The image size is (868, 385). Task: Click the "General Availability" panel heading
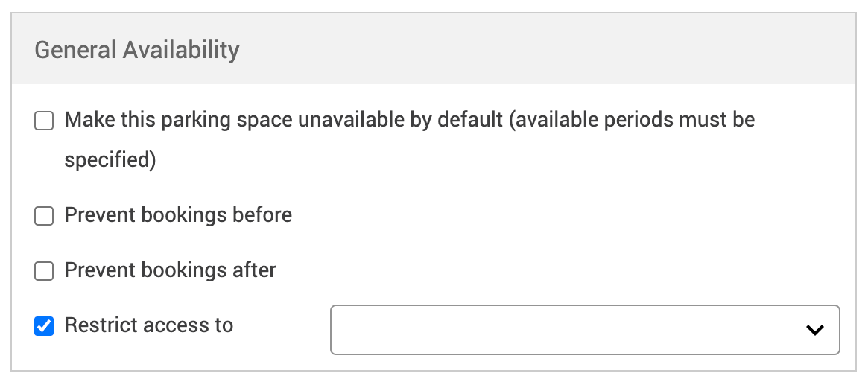coord(137,50)
